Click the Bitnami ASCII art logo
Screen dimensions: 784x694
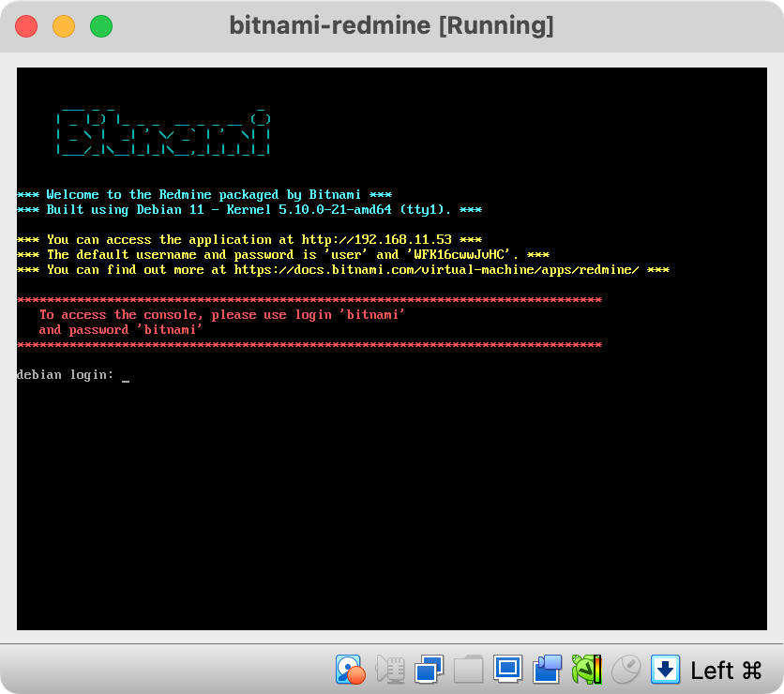[x=163, y=131]
